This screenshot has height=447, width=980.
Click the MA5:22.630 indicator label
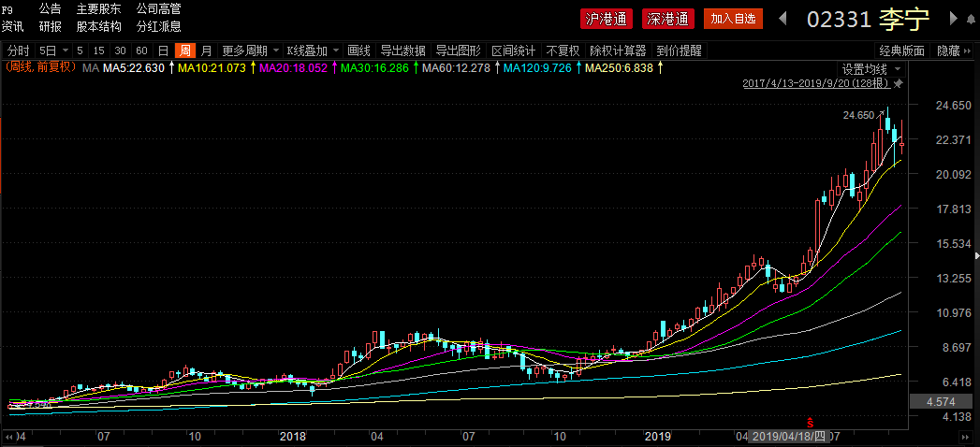click(x=133, y=68)
